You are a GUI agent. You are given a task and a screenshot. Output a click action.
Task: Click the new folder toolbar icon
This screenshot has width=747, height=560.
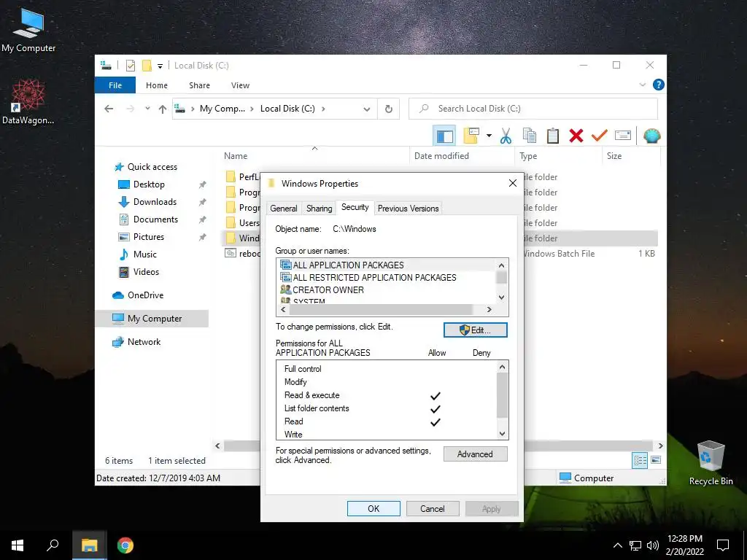471,136
